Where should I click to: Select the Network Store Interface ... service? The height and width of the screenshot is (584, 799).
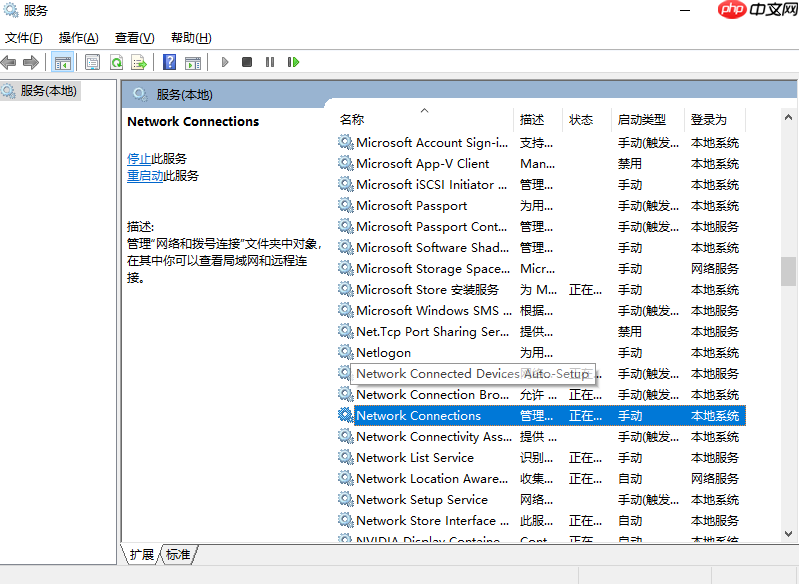click(541, 521)
